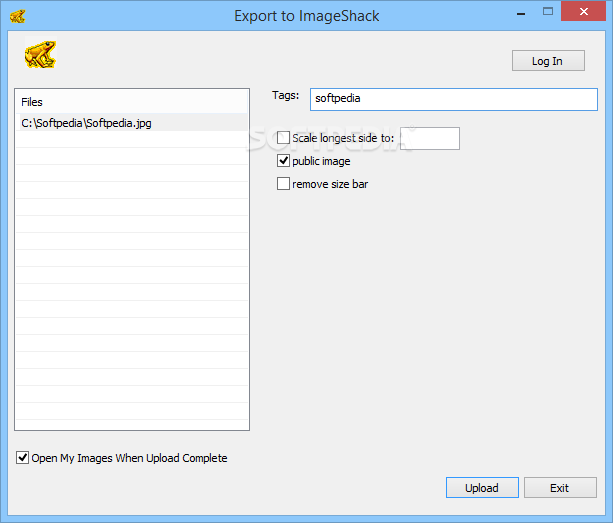Image resolution: width=613 pixels, height=523 pixels.
Task: Click the Upload button
Action: tap(482, 487)
